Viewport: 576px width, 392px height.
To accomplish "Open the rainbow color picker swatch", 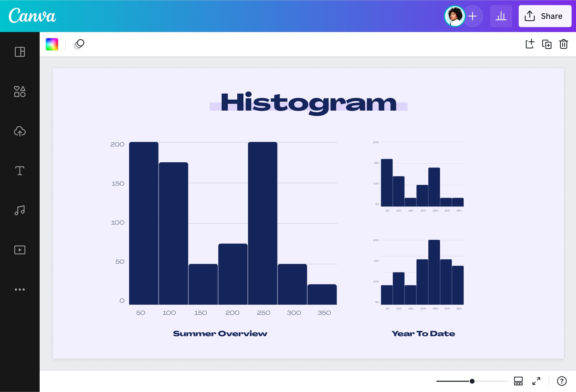I will click(52, 44).
